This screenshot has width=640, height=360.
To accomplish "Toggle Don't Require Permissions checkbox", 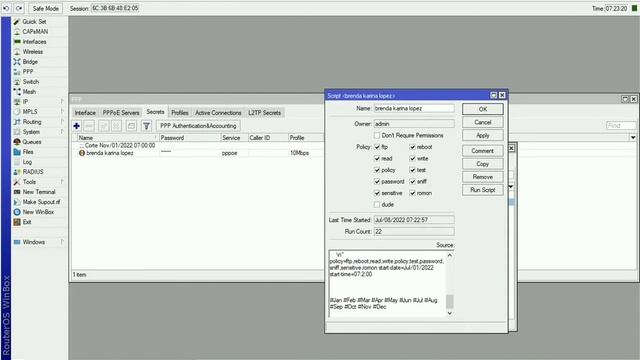I will pos(377,136).
